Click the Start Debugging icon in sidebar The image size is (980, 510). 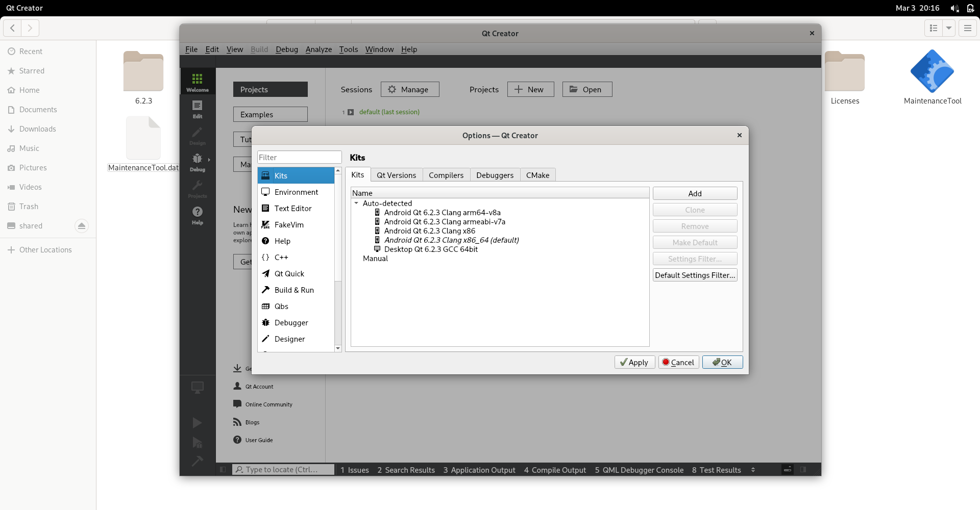pos(197,442)
